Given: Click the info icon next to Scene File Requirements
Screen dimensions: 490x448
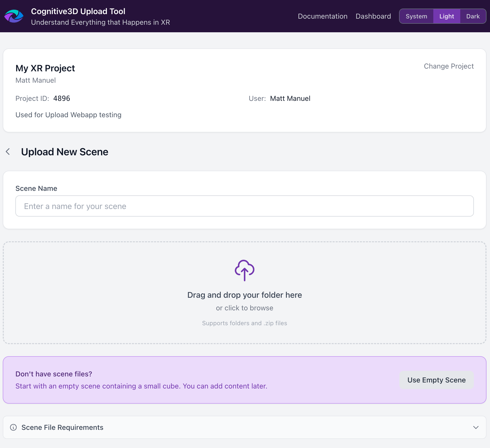Looking at the screenshot, I should point(13,427).
